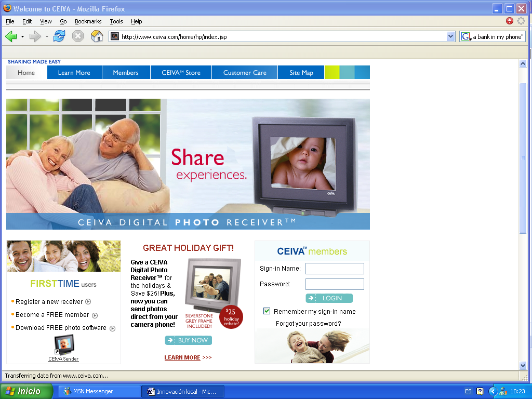Click the ES language indicator in tray
532x399 pixels.
pos(468,391)
